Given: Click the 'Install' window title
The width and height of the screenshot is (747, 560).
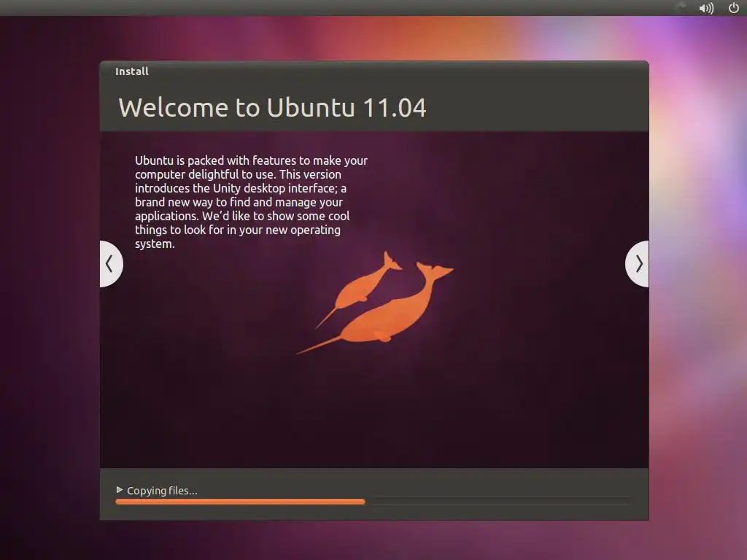Looking at the screenshot, I should [x=132, y=71].
